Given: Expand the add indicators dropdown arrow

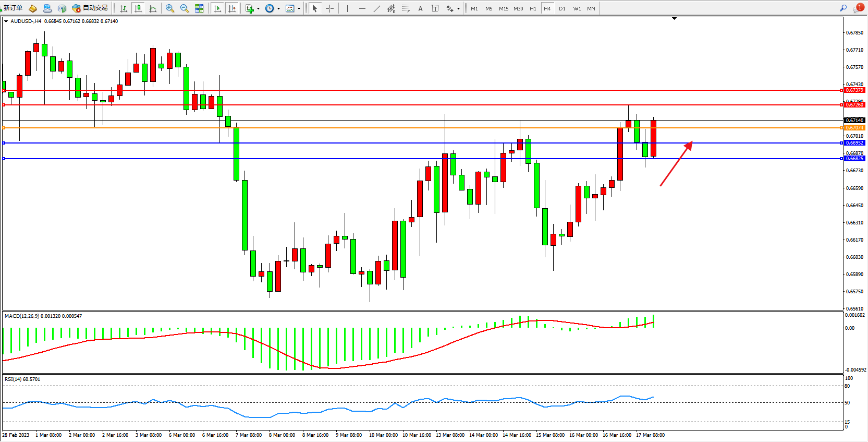Looking at the screenshot, I should point(258,8).
